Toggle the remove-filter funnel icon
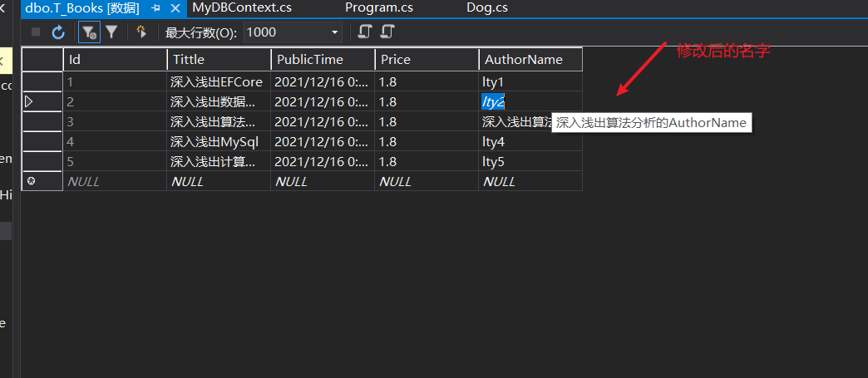 coord(89,32)
